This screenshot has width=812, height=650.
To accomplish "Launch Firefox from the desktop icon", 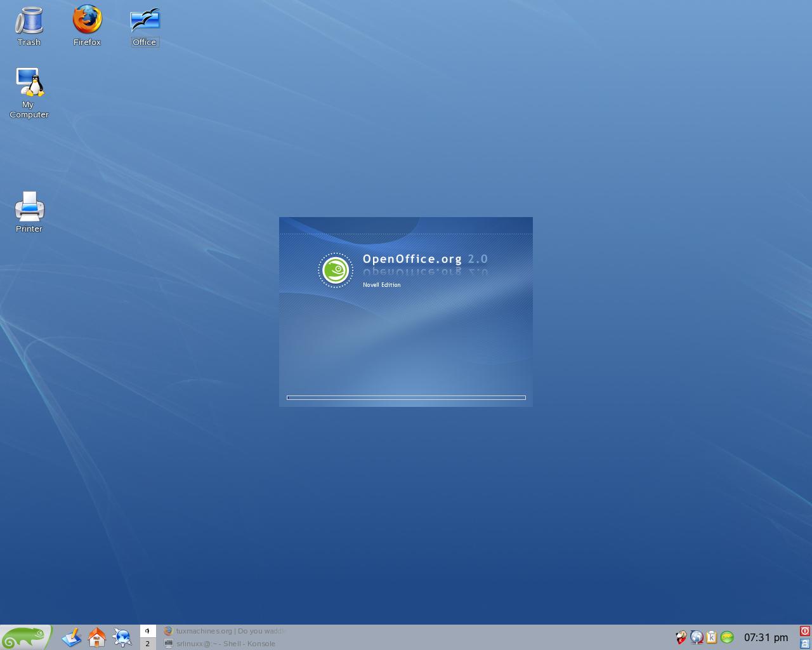I will 87,25.
